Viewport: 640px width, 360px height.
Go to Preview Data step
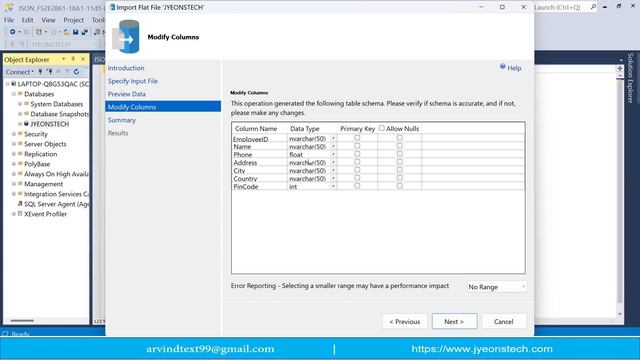point(127,94)
